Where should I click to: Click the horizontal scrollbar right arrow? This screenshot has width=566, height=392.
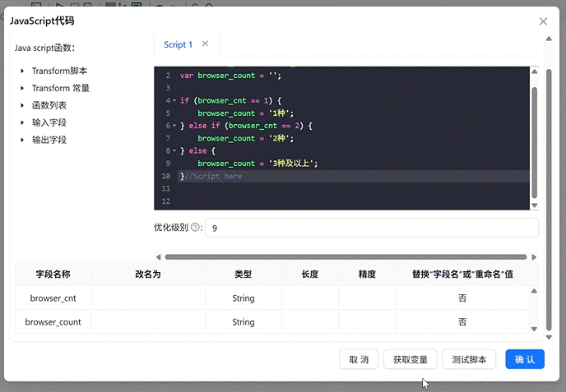click(534, 257)
